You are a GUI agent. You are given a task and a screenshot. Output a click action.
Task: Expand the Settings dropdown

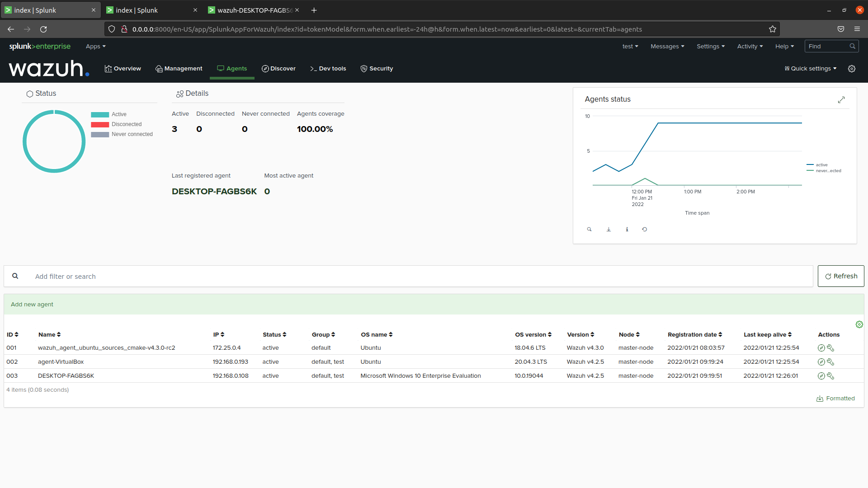click(711, 47)
